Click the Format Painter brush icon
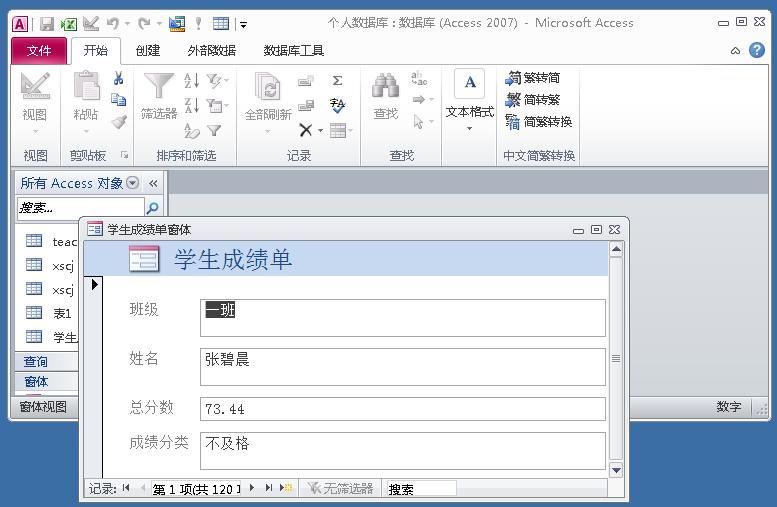 coord(118,121)
